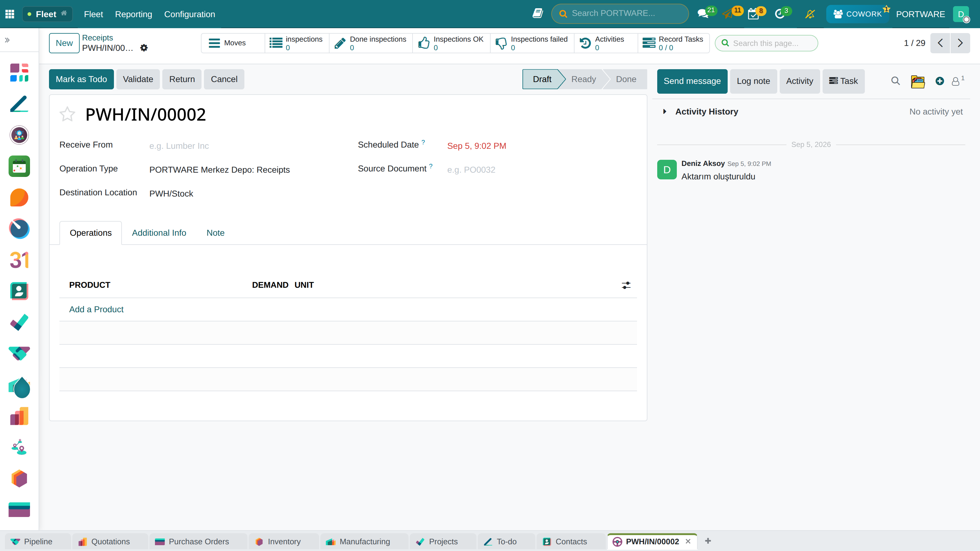Open the Fleet menu item
Image resolution: width=980 pixels, height=551 pixels.
click(x=93, y=14)
